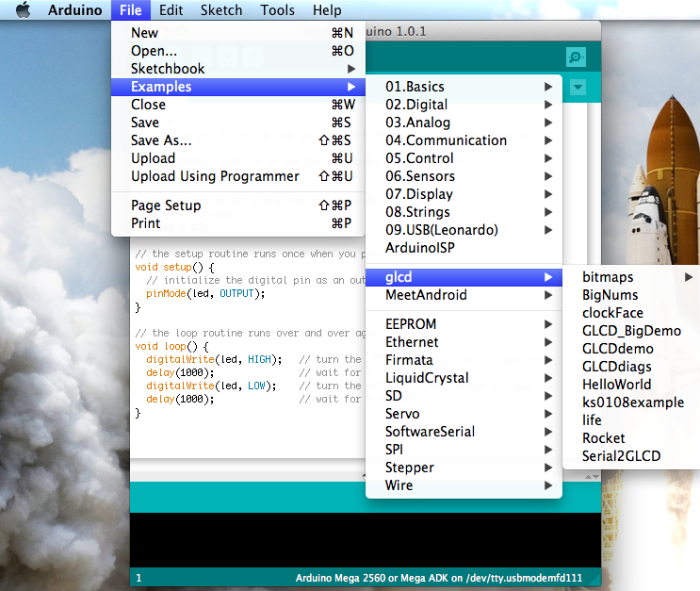Viewport: 700px width, 591px height.
Task: Expand the 04.Communication examples submenu
Action: [464, 140]
